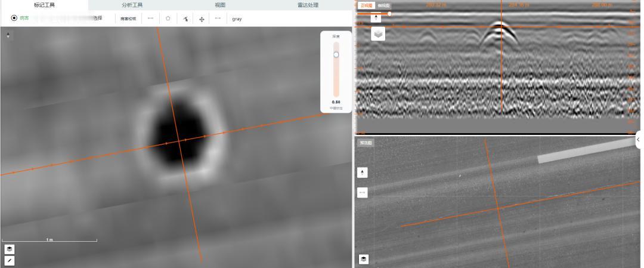Click the crosshair intersection in overhead view
This screenshot has height=268, width=644.
(498, 208)
